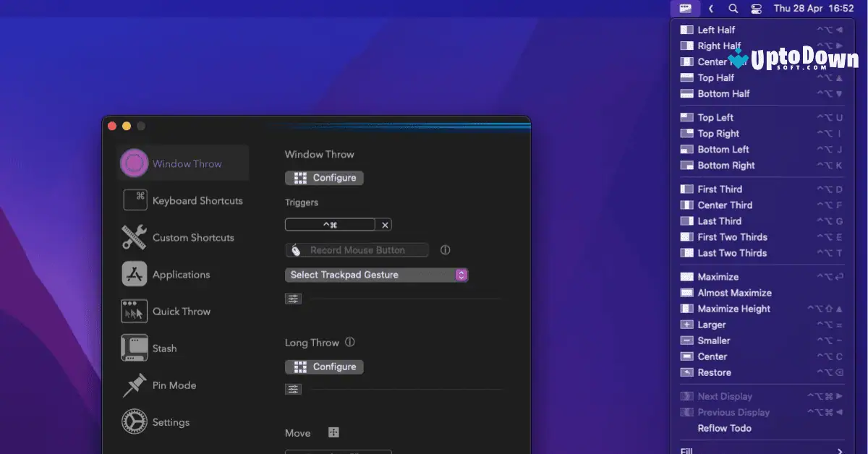The height and width of the screenshot is (454, 868).
Task: Clear the trigger shortcut with the X
Action: 384,224
